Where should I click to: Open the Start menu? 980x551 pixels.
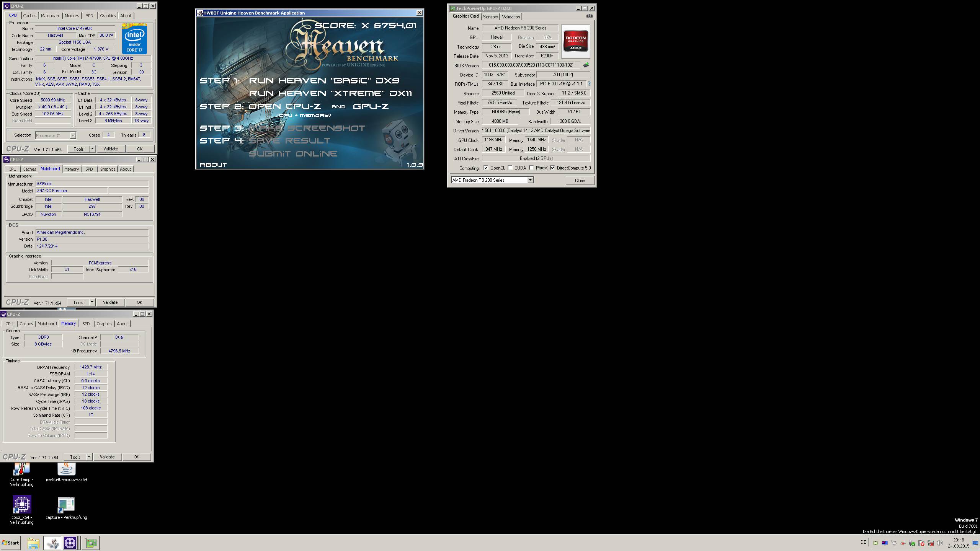10,543
